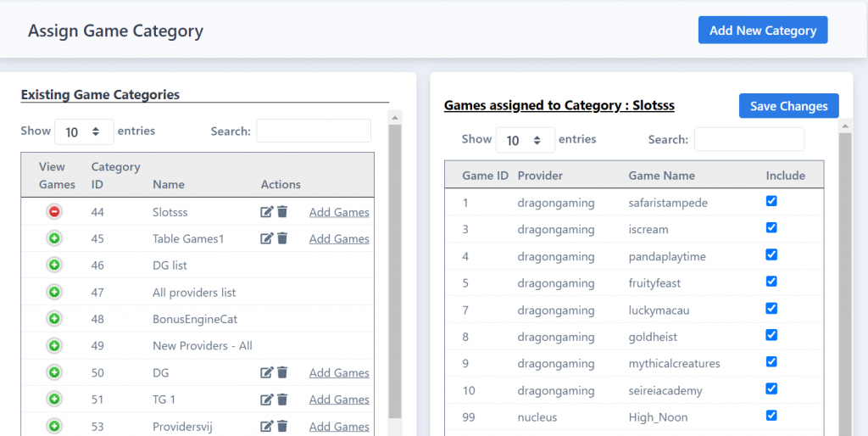Click the trash icon for Providersvij
868x436 pixels.
[x=282, y=427]
